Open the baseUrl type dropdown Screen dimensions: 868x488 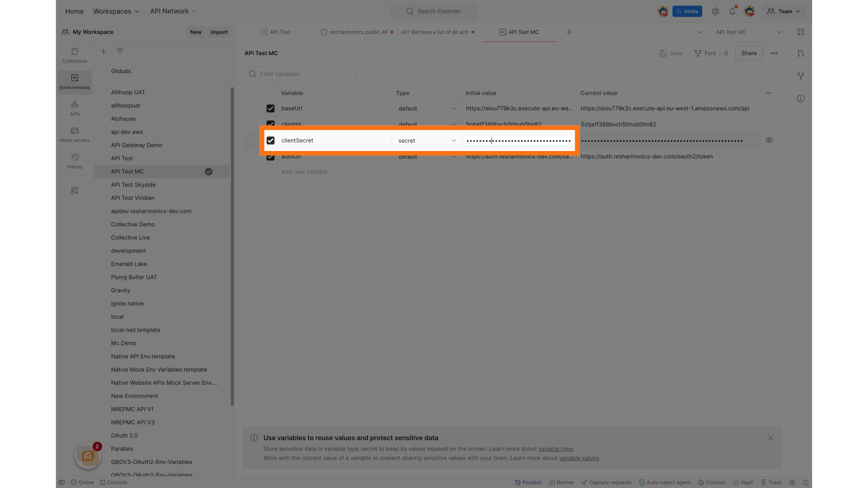point(427,108)
